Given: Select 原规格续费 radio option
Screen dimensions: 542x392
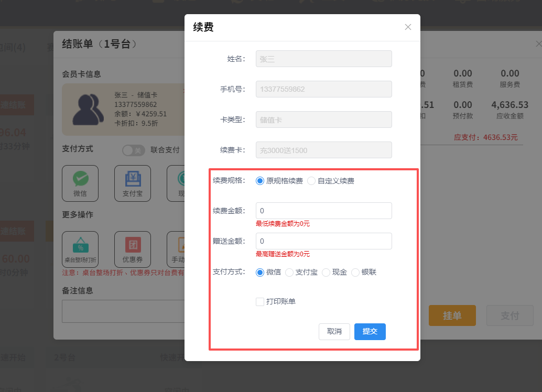Looking at the screenshot, I should tap(260, 181).
